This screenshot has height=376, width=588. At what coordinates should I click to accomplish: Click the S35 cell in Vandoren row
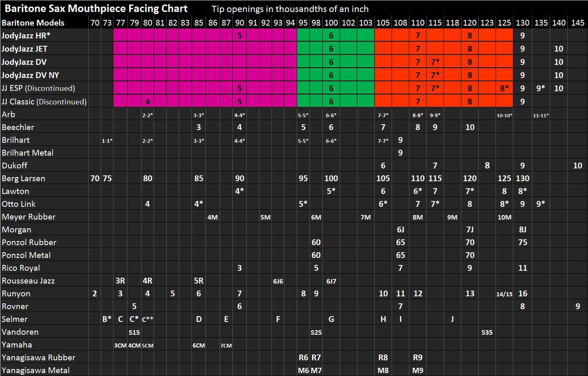[487, 332]
